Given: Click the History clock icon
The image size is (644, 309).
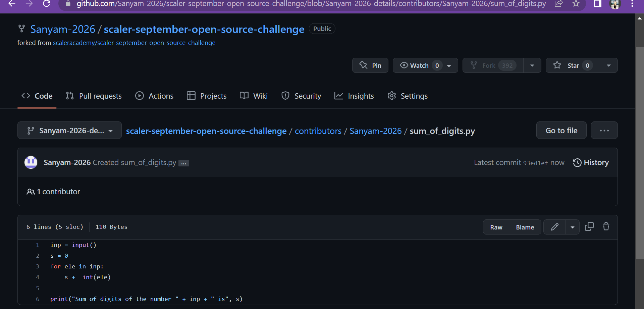Looking at the screenshot, I should [577, 162].
